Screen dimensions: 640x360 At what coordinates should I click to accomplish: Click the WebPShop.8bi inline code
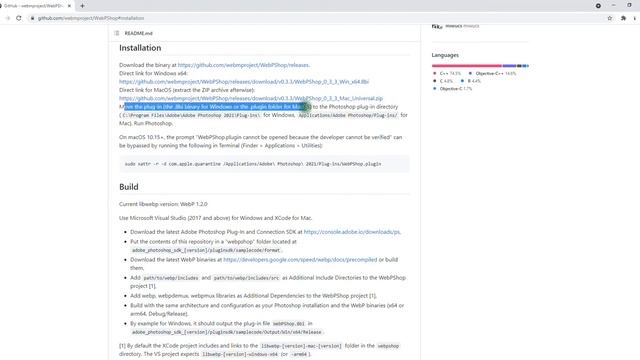tap(289, 324)
